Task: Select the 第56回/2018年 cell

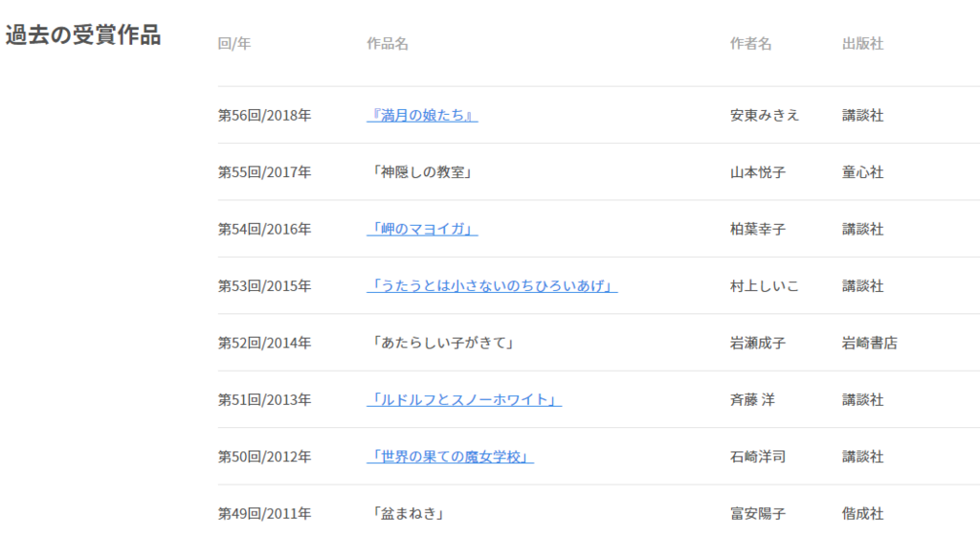Action: coord(264,115)
